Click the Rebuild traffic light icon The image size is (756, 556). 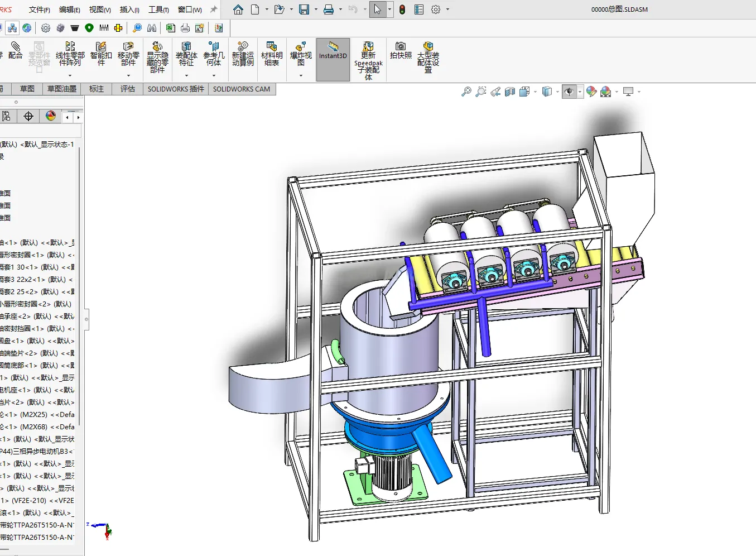pos(402,9)
